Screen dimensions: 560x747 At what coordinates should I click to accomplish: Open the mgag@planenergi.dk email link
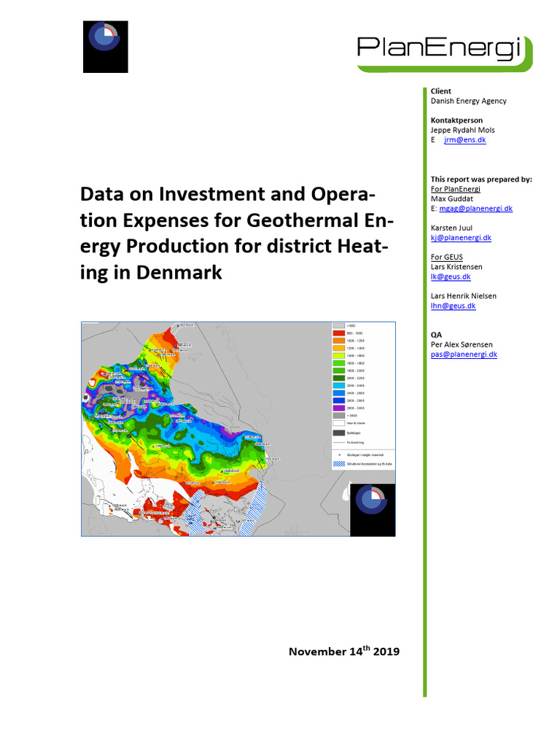coord(475,208)
